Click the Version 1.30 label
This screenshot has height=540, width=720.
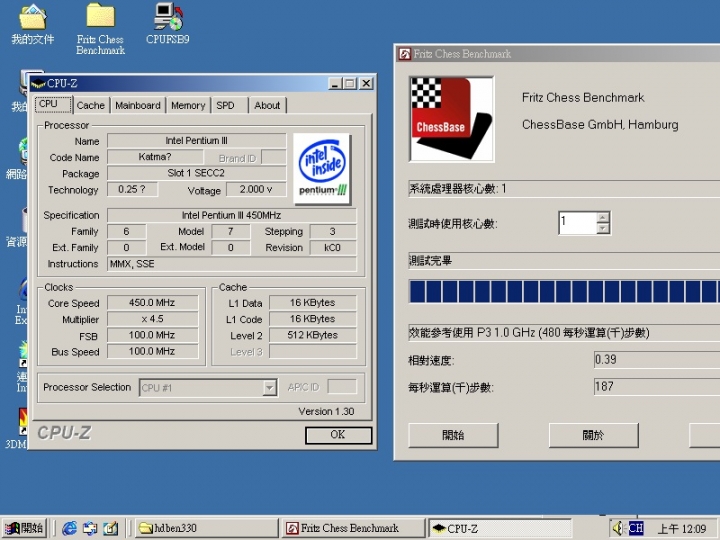click(x=326, y=411)
